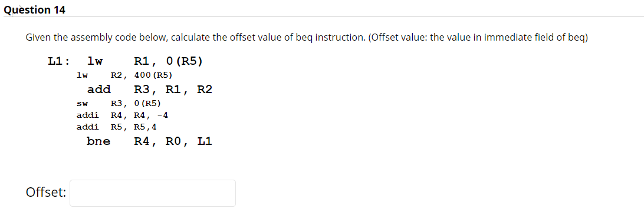This screenshot has width=644, height=215.
Task: Click the "bne" mnemonic
Action: [99, 141]
